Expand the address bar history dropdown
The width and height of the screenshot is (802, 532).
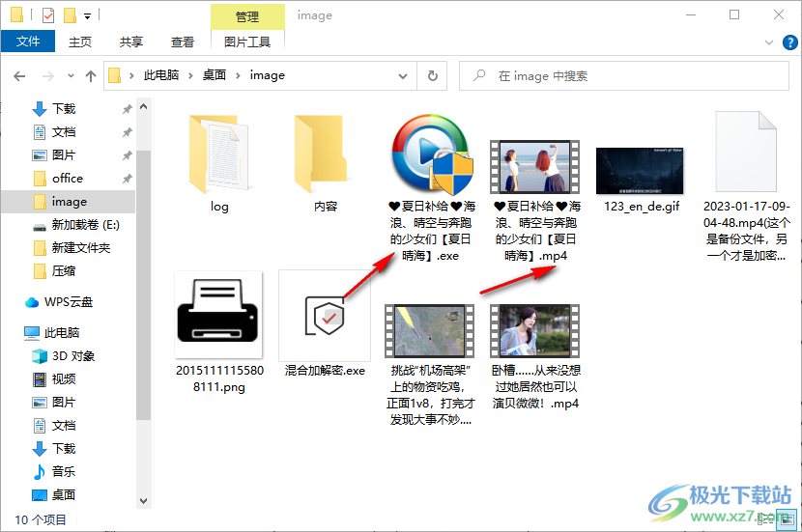(x=403, y=75)
